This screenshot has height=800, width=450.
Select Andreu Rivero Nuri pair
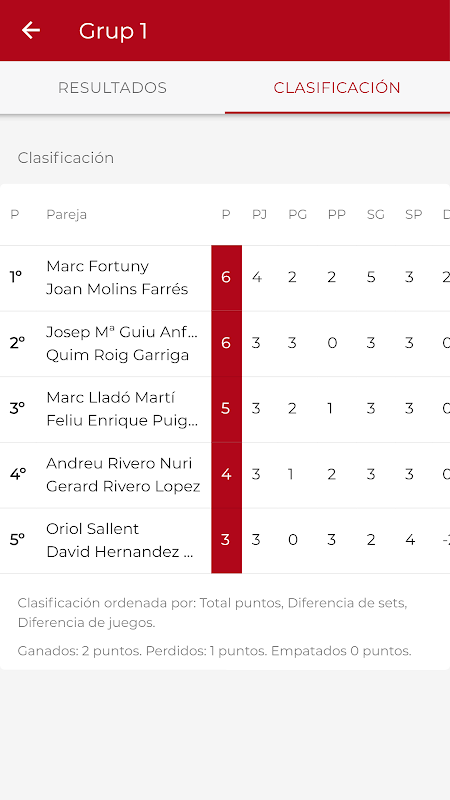point(225,475)
